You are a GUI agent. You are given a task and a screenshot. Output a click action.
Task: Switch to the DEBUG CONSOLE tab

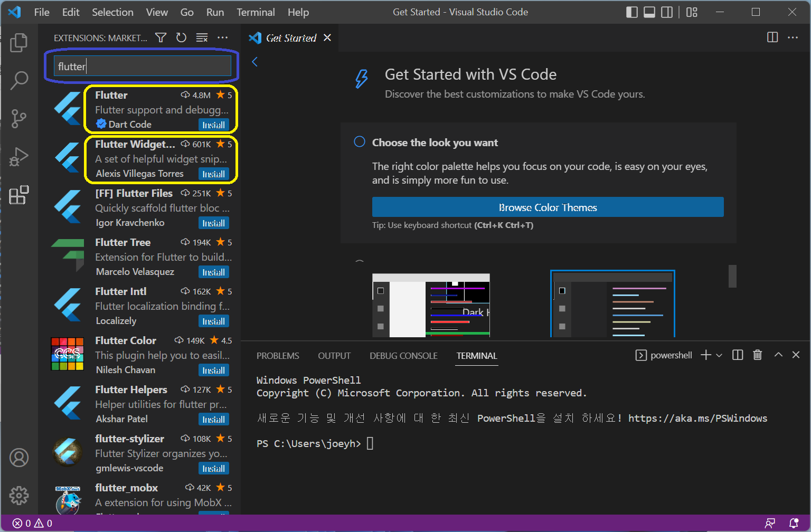[x=403, y=356]
